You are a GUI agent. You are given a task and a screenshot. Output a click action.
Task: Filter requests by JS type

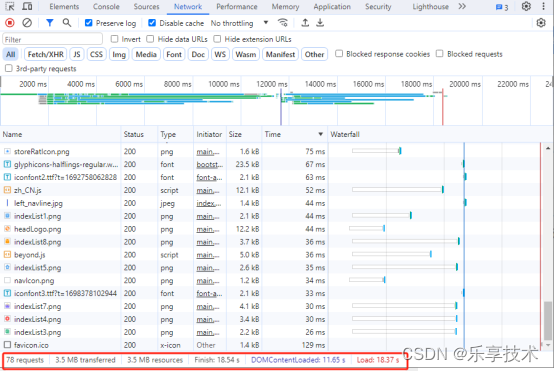click(77, 54)
